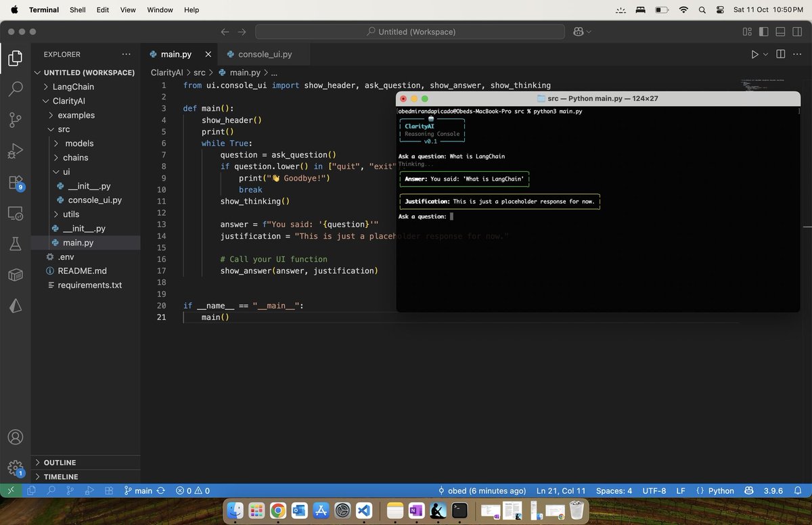The width and height of the screenshot is (812, 525).
Task: Open Finder in the Dock
Action: [235, 511]
